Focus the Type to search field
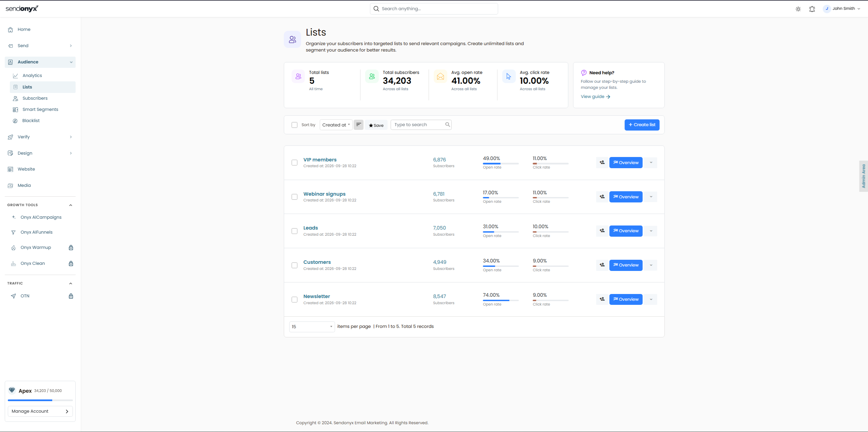This screenshot has height=432, width=868. click(x=421, y=125)
